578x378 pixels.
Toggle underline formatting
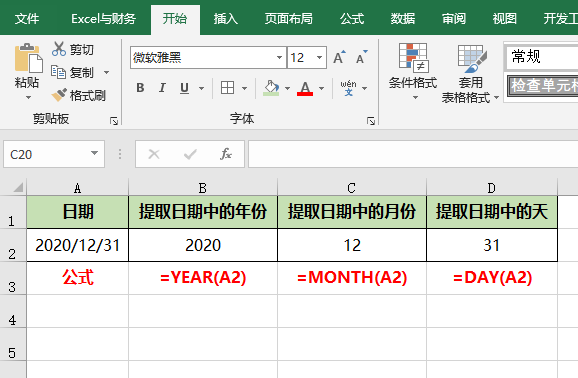point(184,88)
